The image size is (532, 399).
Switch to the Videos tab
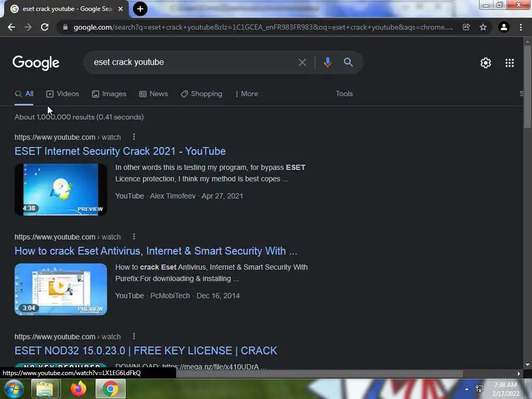click(63, 94)
